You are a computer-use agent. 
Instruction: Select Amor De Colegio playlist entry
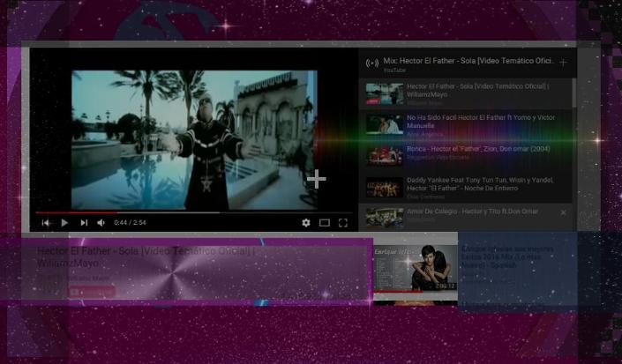466,217
